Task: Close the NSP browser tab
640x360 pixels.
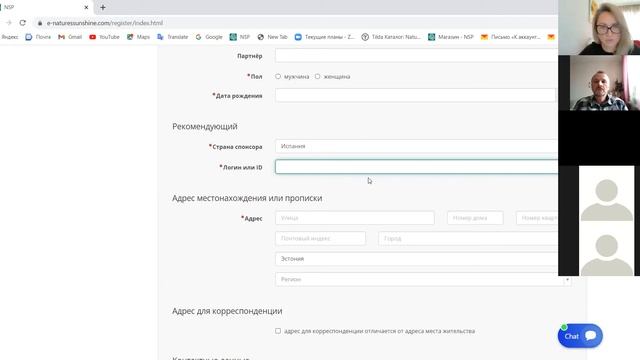Action: pos(86,7)
